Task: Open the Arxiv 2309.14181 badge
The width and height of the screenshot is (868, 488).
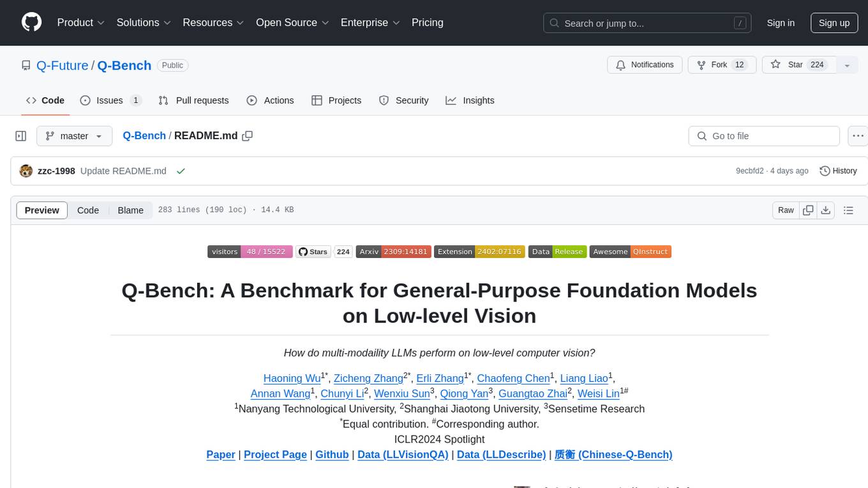Action: tap(394, 252)
